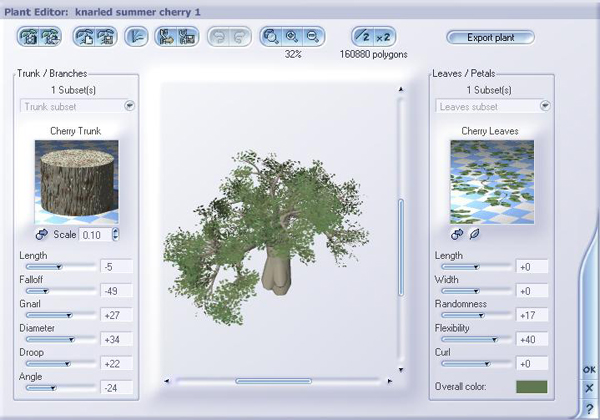Click the leaves Width slider
Screen dimensions: 600x420
476,291
